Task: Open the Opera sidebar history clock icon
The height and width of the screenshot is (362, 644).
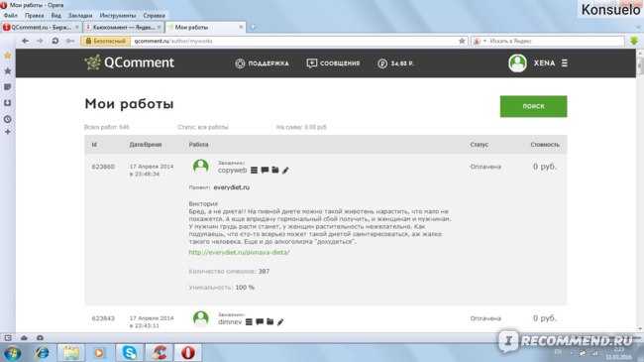Action: click(7, 119)
